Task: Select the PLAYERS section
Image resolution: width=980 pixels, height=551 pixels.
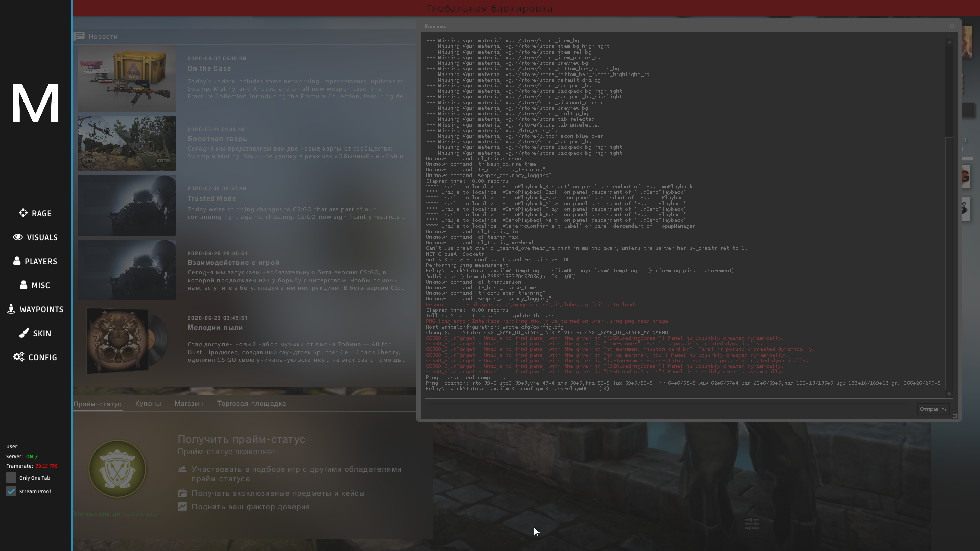Action: pos(35,261)
